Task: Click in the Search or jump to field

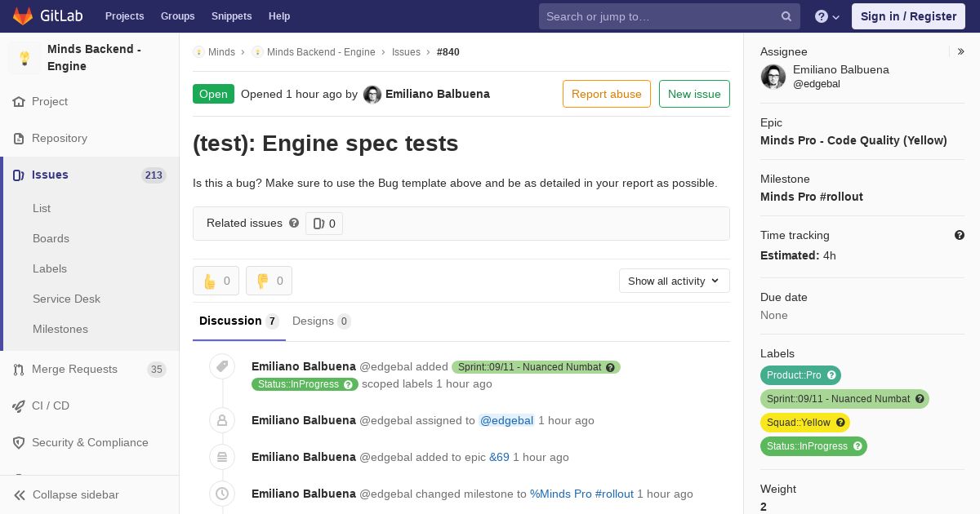Action: coord(660,16)
